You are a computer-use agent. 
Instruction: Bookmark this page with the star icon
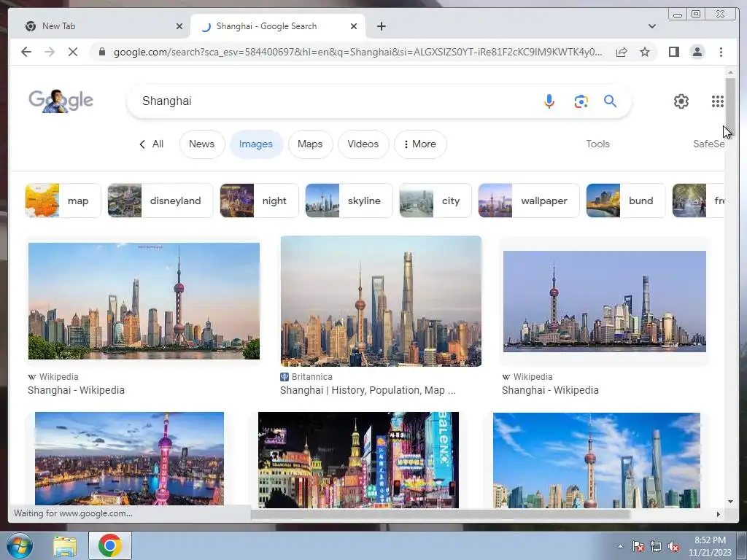point(645,52)
